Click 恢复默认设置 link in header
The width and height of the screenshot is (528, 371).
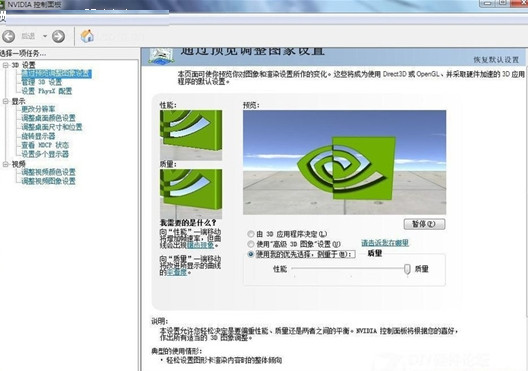[496, 60]
